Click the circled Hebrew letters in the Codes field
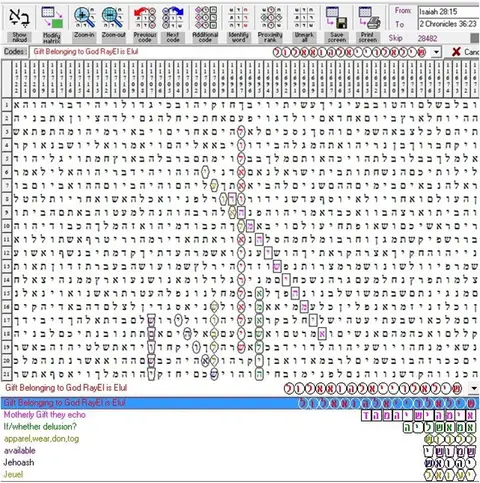 [349, 52]
